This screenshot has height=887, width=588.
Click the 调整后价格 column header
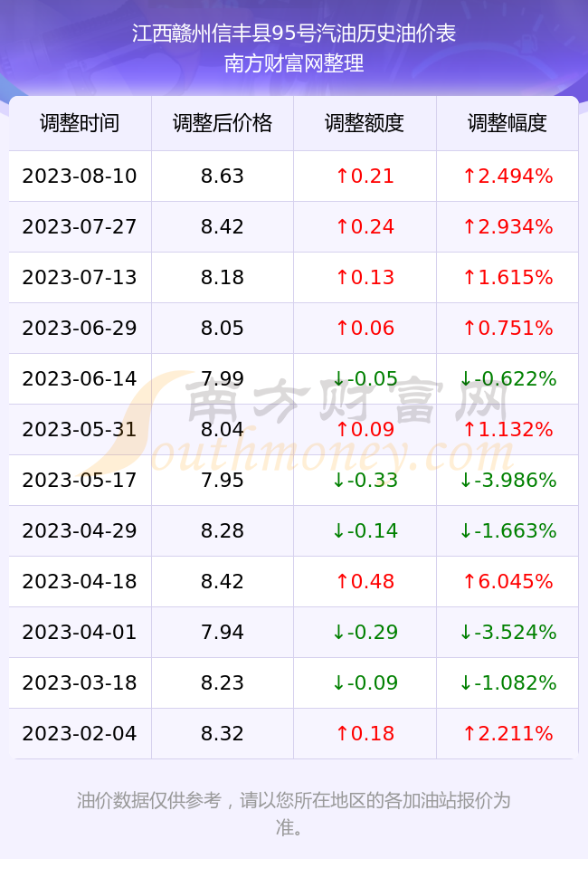(223, 123)
